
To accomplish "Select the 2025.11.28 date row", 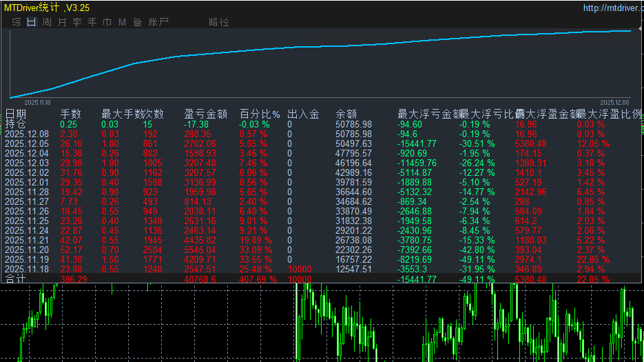I will pos(27,192).
